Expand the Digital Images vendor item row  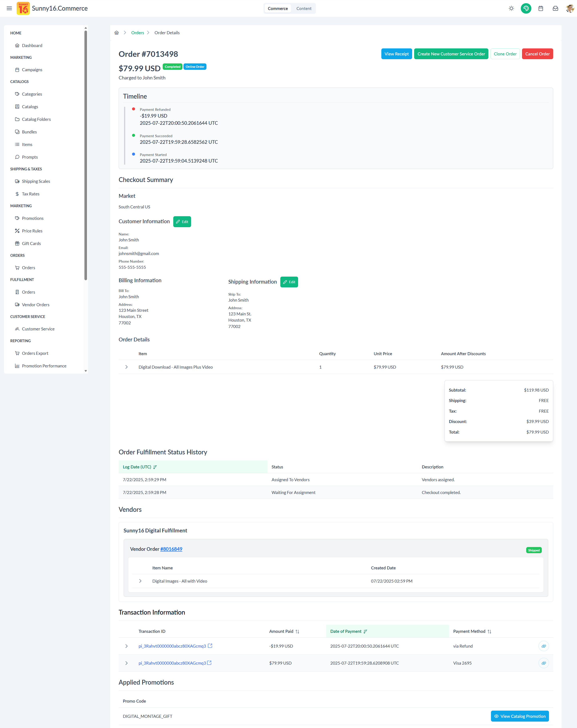point(140,581)
